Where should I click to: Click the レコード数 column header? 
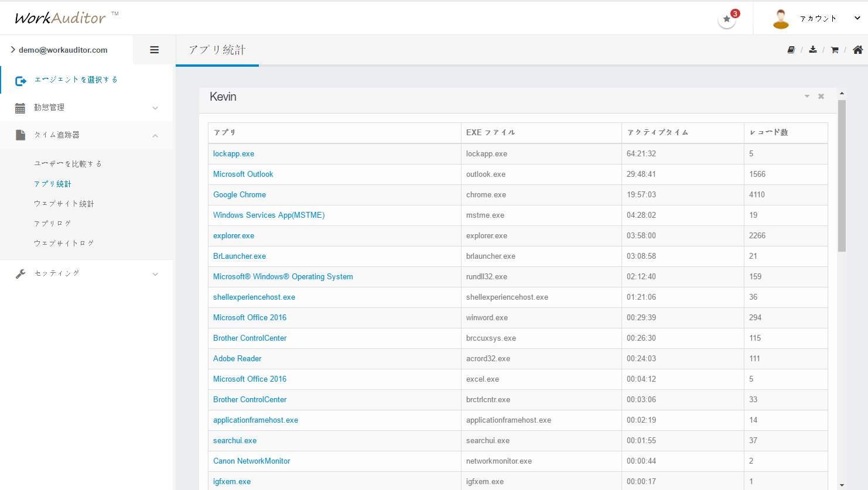(785, 133)
